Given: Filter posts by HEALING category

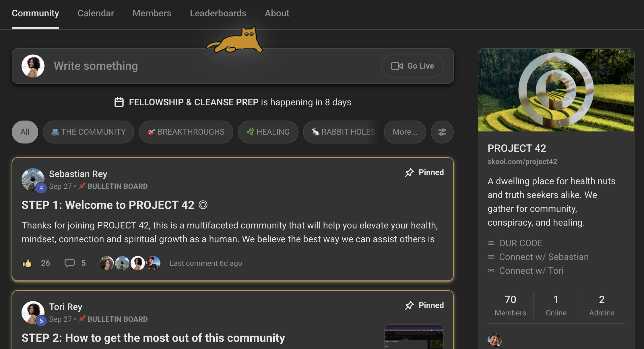Looking at the screenshot, I should (x=268, y=132).
